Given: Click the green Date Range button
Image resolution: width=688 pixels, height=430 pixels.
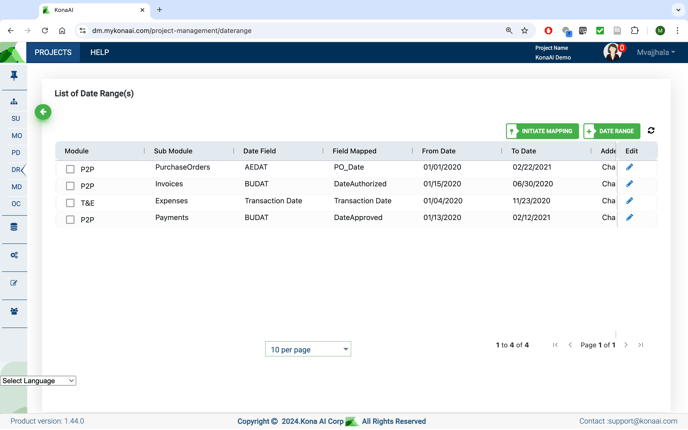Looking at the screenshot, I should (611, 131).
